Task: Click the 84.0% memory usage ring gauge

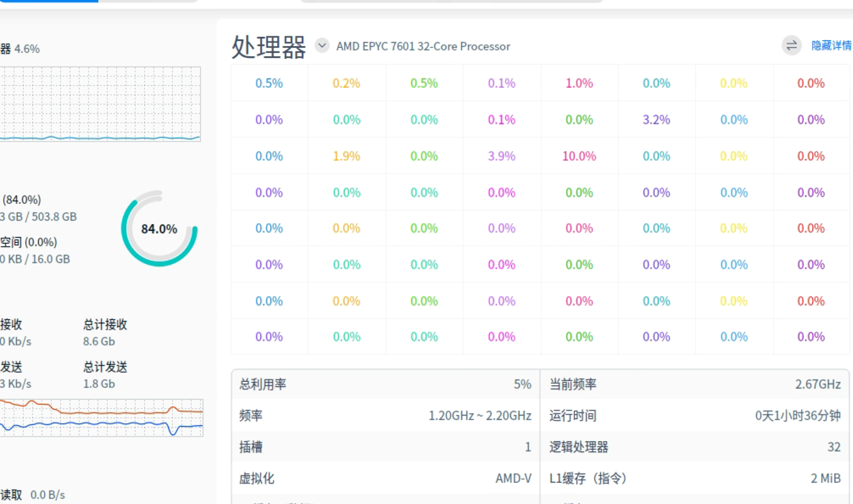Action: (x=159, y=229)
